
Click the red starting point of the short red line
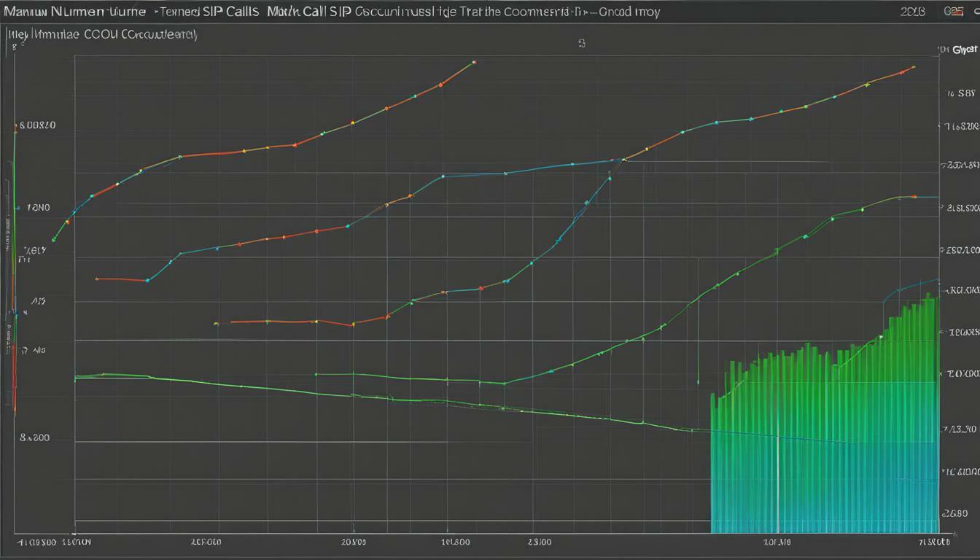(x=96, y=279)
